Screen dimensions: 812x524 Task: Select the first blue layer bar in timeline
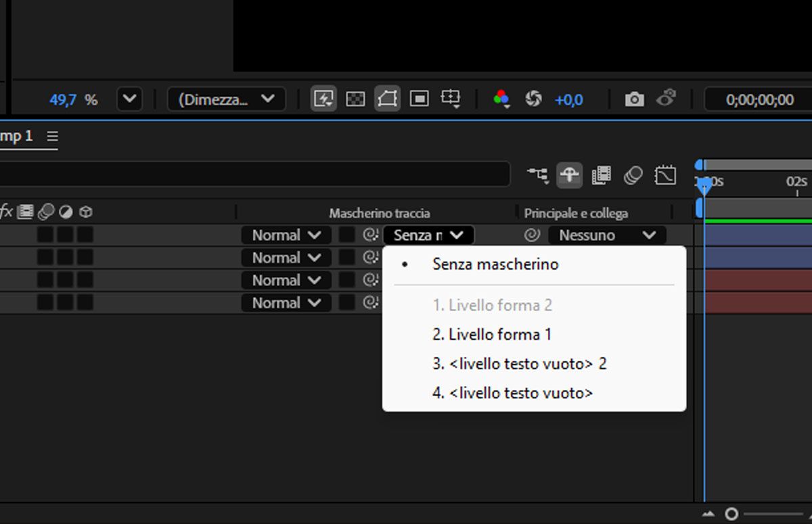click(x=758, y=235)
